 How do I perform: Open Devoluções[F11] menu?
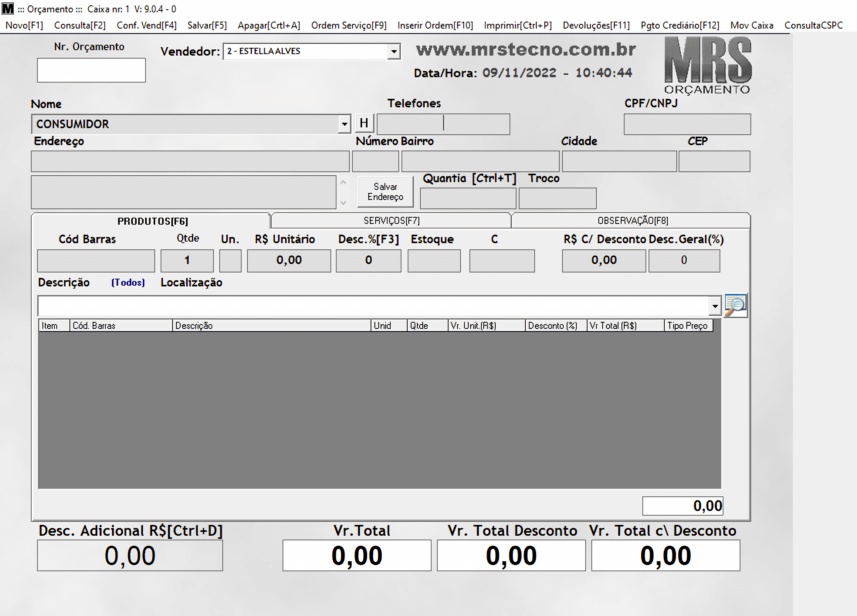[596, 25]
